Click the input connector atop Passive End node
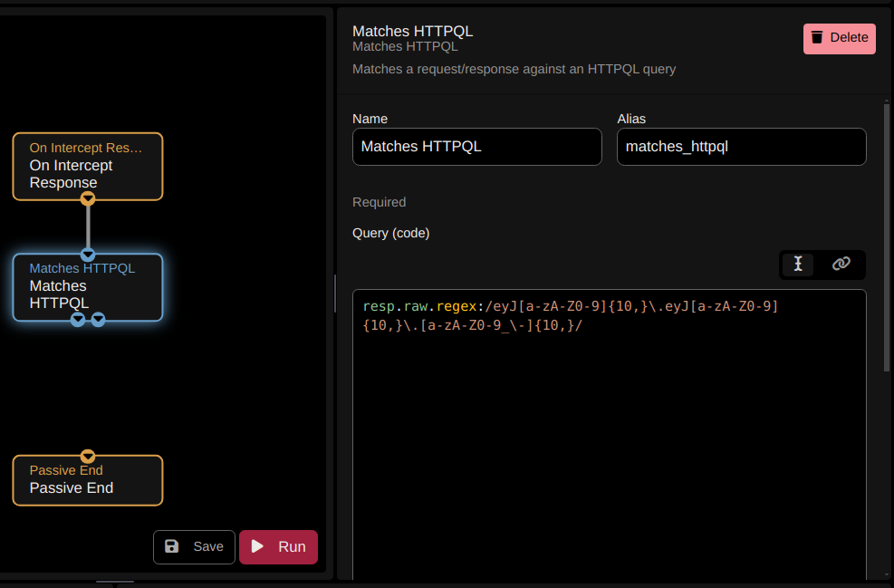Image resolution: width=894 pixels, height=588 pixels. 88,456
